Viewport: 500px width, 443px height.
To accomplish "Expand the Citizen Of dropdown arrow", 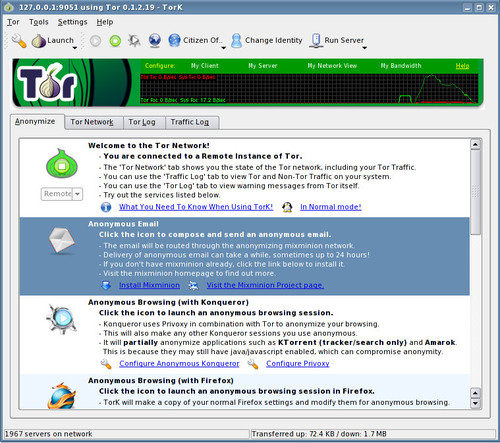I will click(224, 48).
